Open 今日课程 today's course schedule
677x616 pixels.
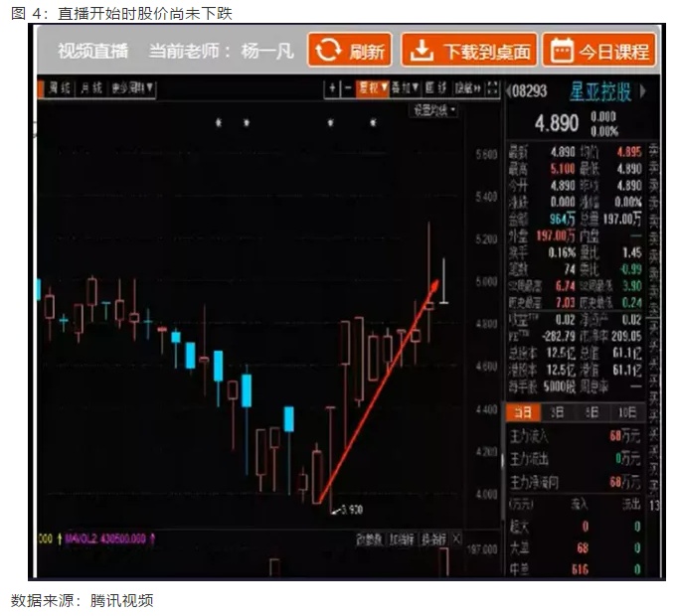pos(599,51)
